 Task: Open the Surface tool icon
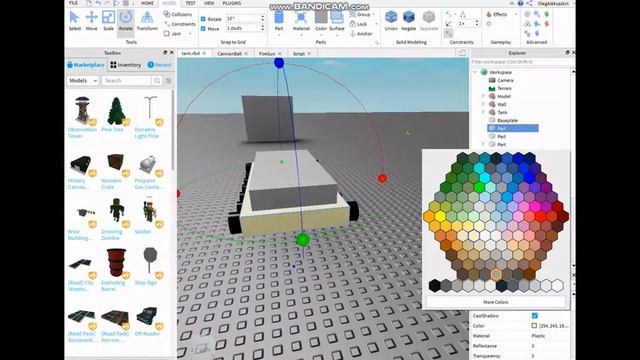(337, 18)
